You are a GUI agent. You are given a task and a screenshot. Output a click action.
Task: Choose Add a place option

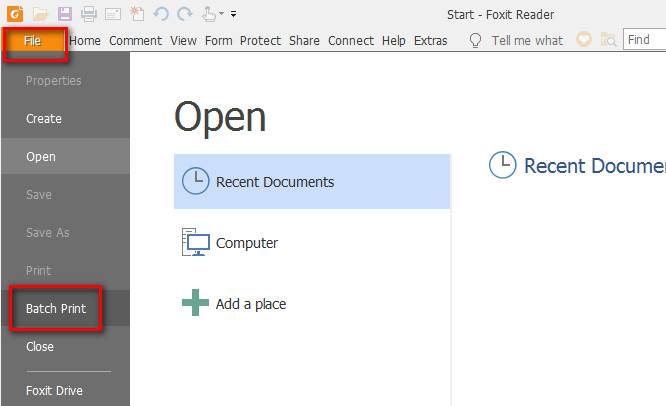click(x=312, y=303)
